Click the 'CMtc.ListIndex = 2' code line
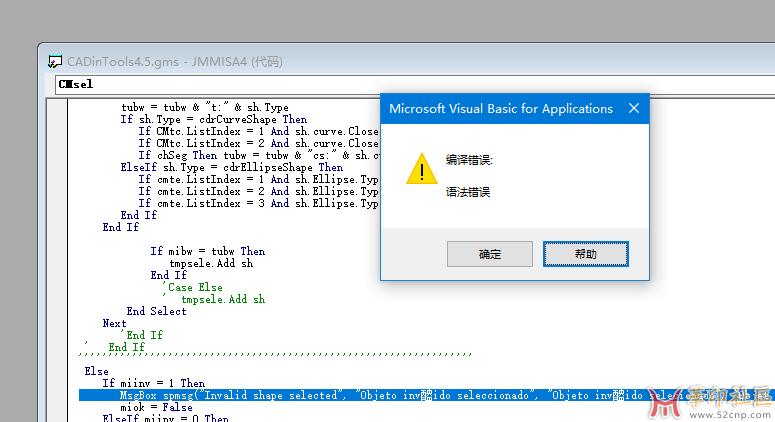The width and height of the screenshot is (775, 422). coord(258,143)
